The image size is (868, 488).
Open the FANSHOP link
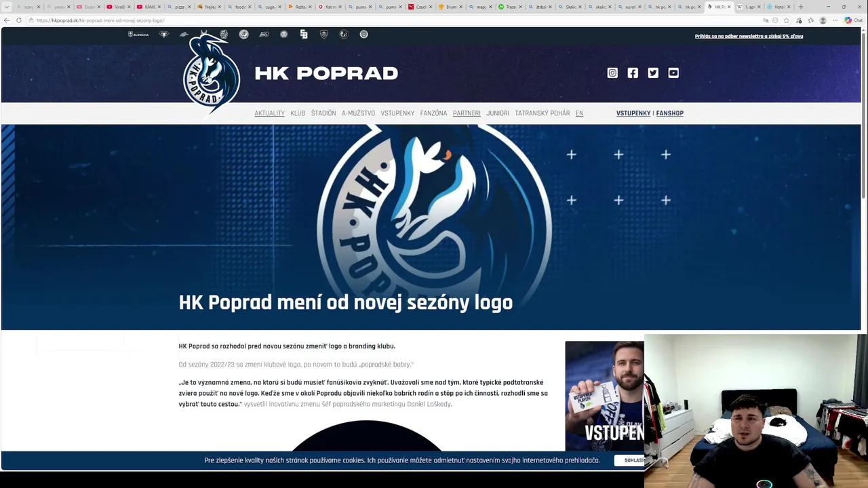click(670, 113)
